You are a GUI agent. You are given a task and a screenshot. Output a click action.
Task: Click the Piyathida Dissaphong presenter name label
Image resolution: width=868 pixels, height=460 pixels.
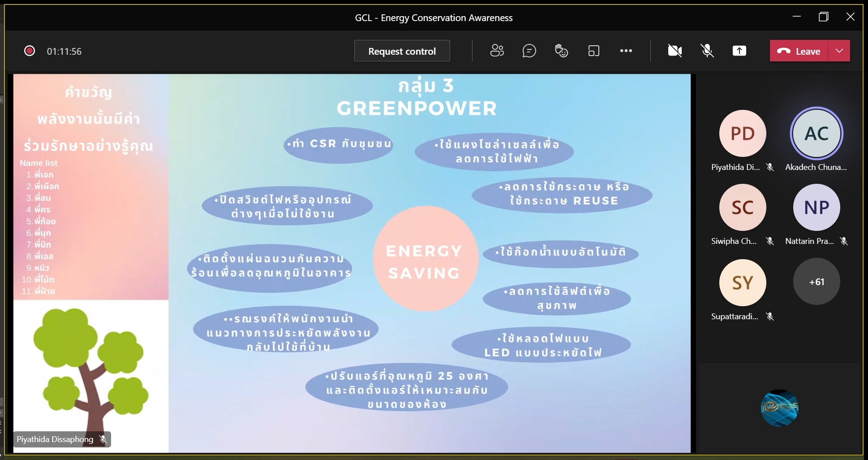(x=55, y=439)
